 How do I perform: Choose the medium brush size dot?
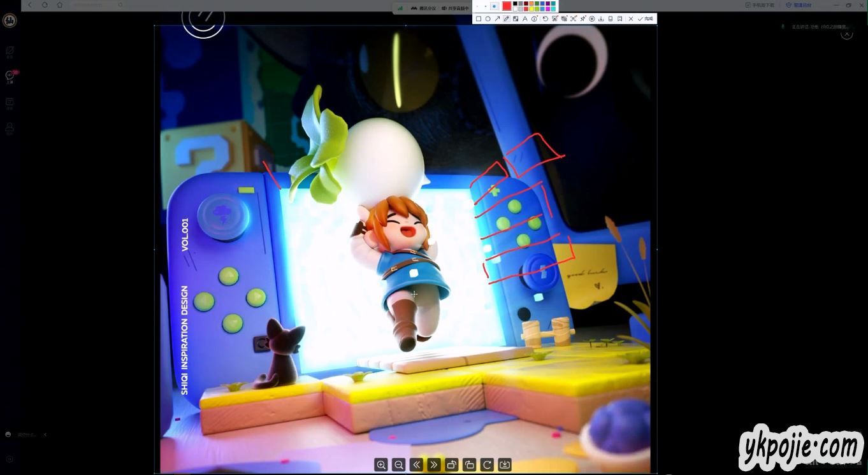pyautogui.click(x=486, y=6)
